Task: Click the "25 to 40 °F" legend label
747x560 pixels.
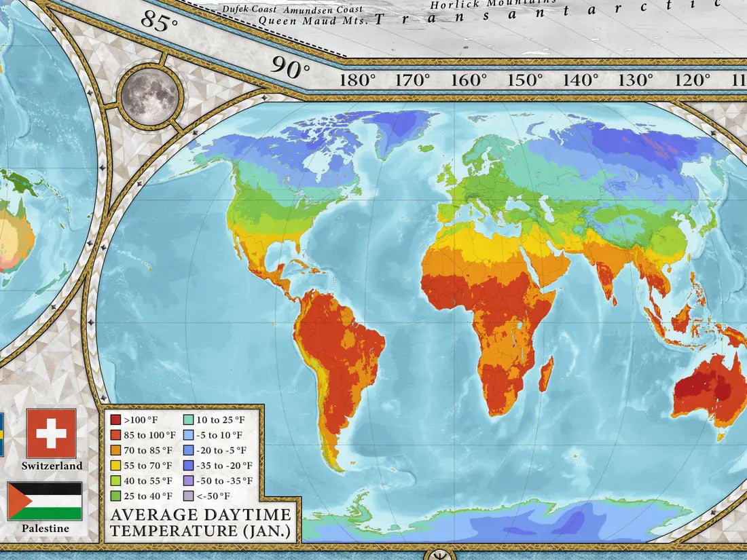Action: pos(148,496)
